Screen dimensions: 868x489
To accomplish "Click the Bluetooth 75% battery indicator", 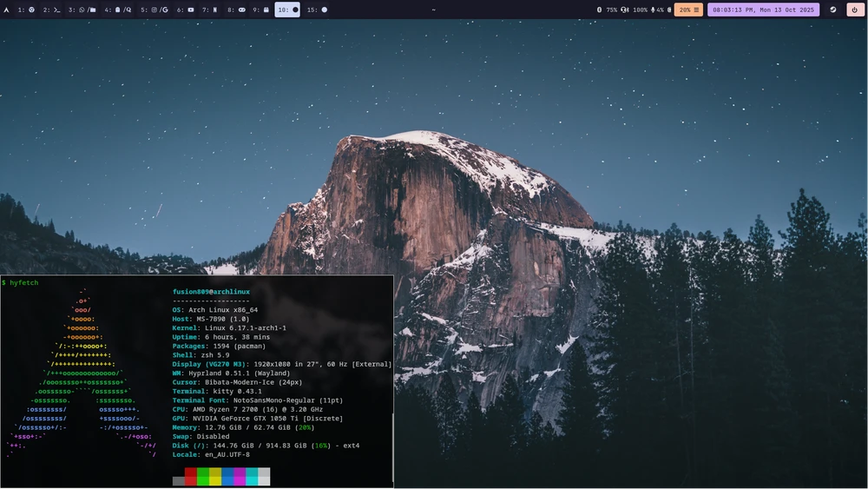I will tap(608, 10).
